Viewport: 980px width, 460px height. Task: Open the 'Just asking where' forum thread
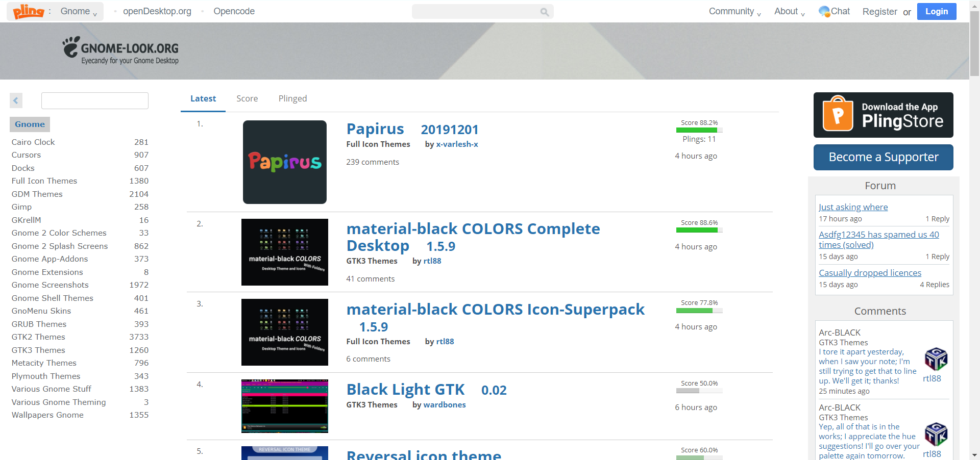tap(853, 207)
